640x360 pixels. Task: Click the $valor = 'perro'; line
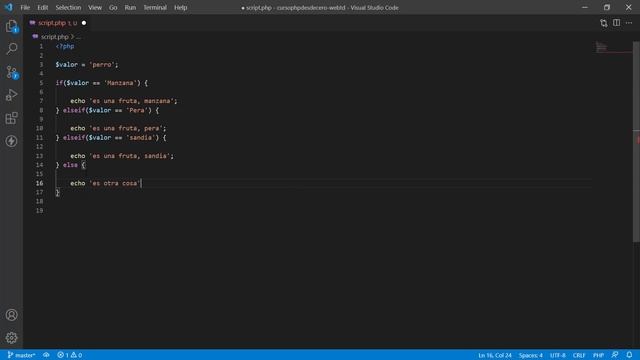click(87, 64)
